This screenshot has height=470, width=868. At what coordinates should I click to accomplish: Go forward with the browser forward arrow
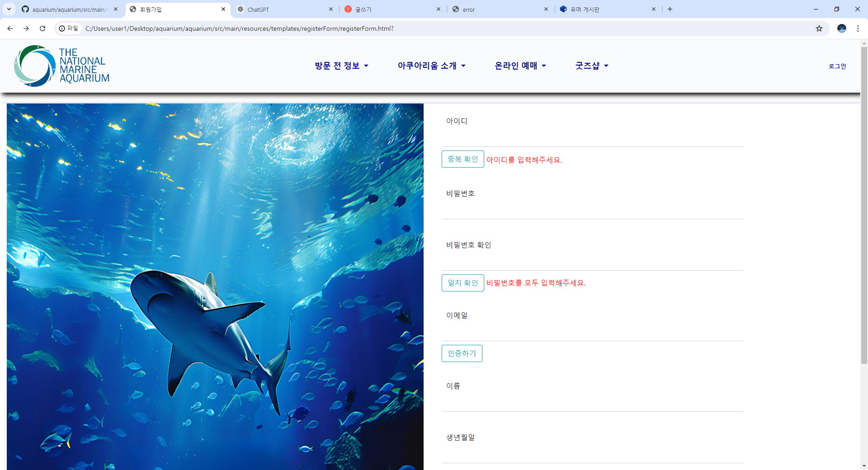pos(26,28)
